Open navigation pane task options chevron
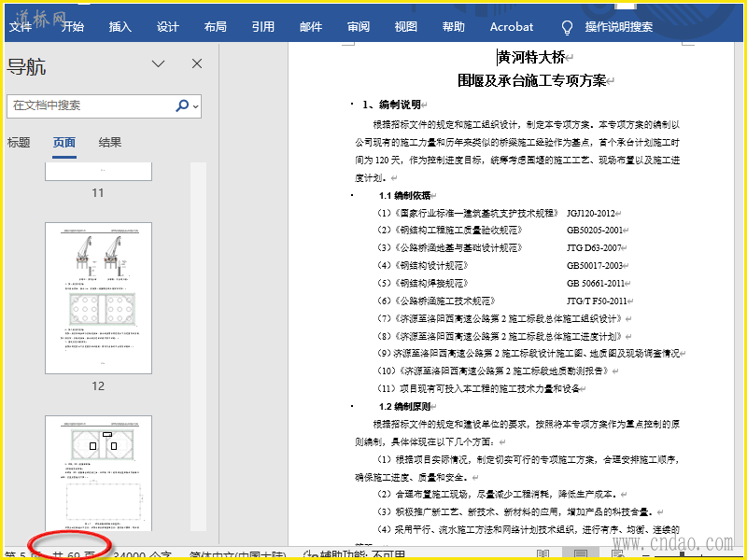The height and width of the screenshot is (560, 747). (159, 63)
